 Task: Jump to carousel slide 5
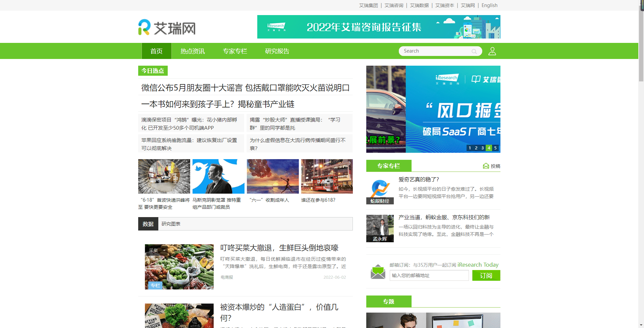(x=495, y=148)
